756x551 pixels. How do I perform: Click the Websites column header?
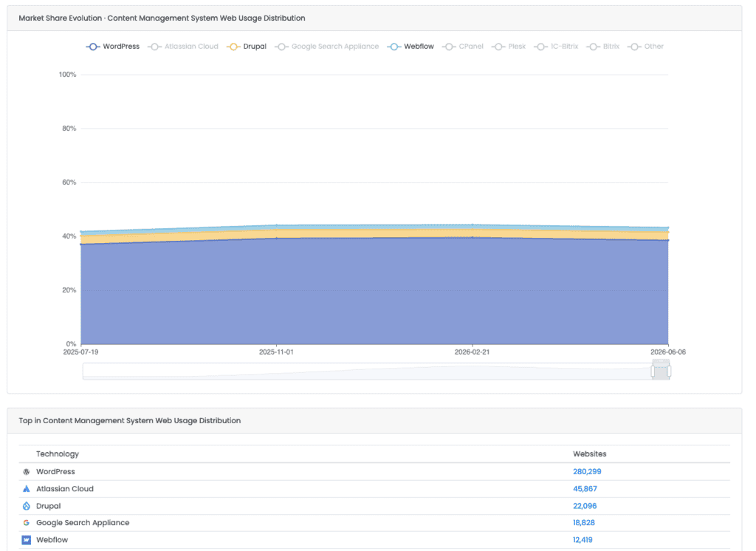[590, 454]
